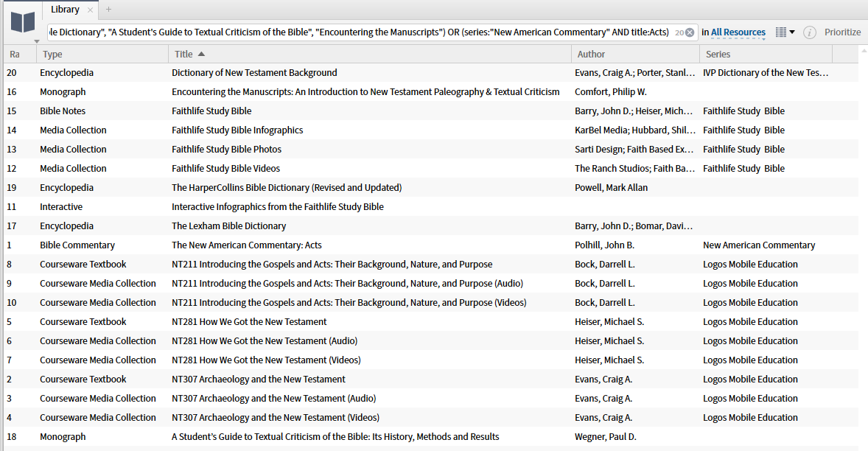Click the Prioritize button
The height and width of the screenshot is (451, 868).
pos(842,32)
